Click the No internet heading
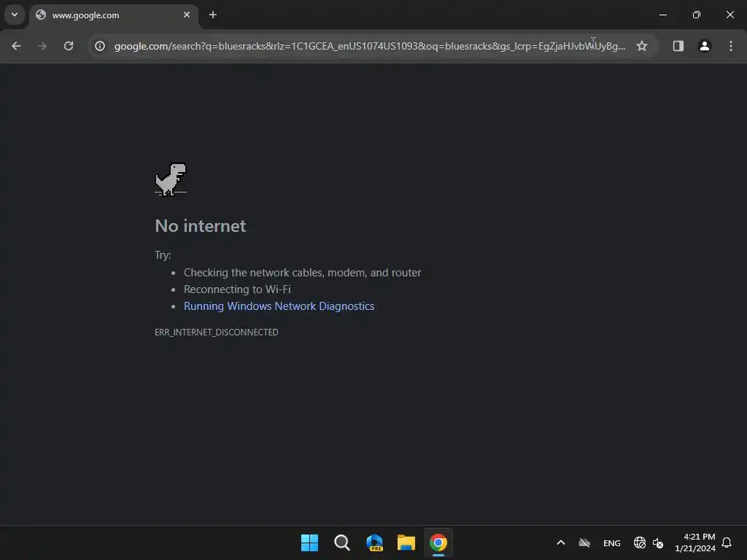The width and height of the screenshot is (747, 560). point(201,226)
